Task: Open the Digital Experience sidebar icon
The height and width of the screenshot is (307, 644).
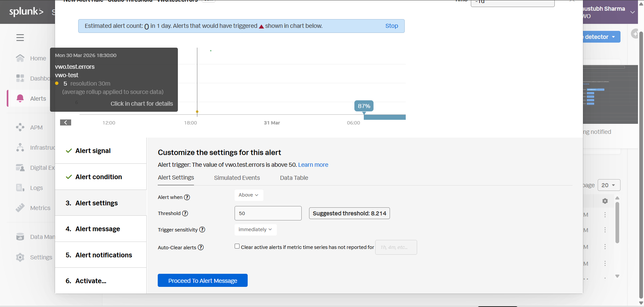Action: (x=20, y=167)
